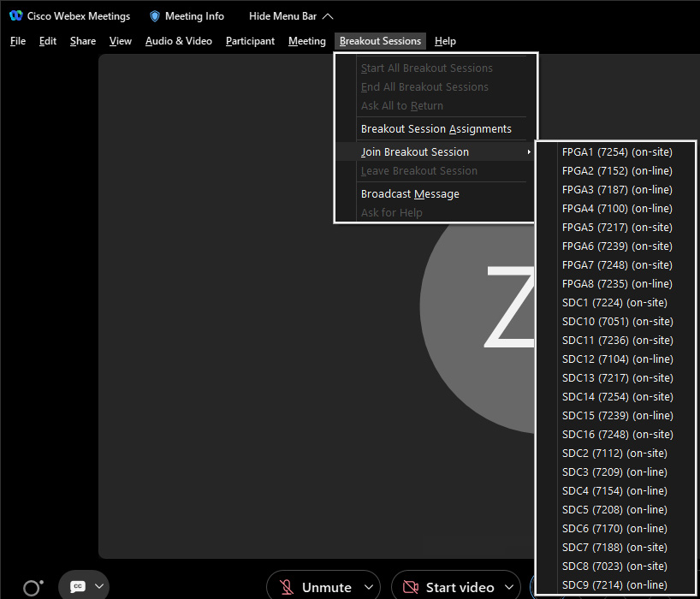The width and height of the screenshot is (700, 599).
Task: Join the FPGA1 (7254) breakout session
Action: 617,152
